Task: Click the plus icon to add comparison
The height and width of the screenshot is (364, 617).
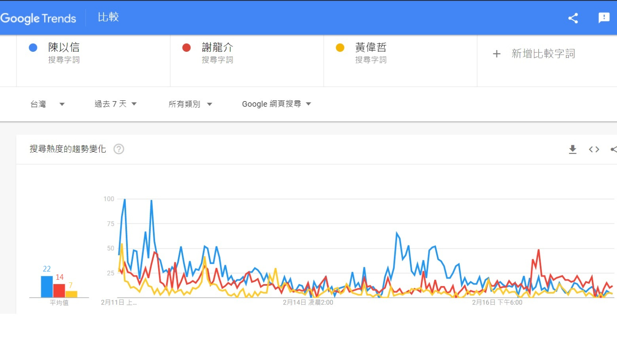Action: click(496, 54)
